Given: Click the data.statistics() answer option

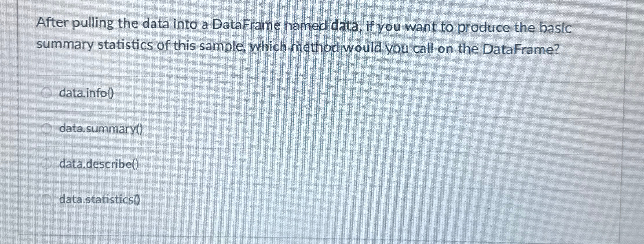Looking at the screenshot, I should pos(100,200).
